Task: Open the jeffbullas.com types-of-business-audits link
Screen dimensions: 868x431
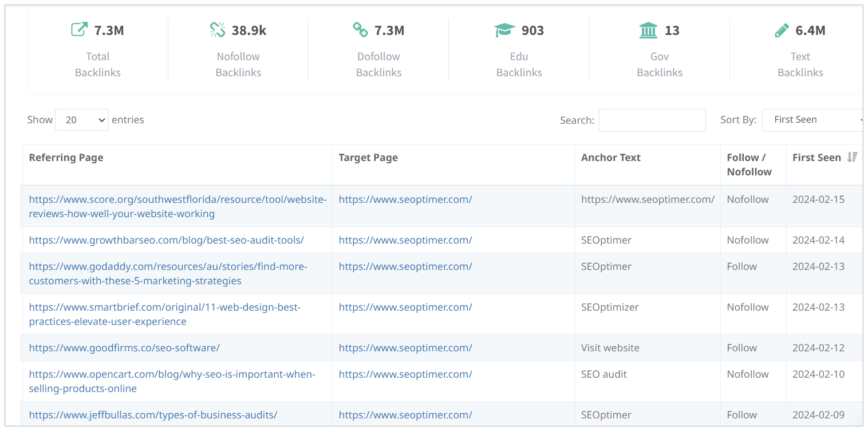Action: (153, 415)
